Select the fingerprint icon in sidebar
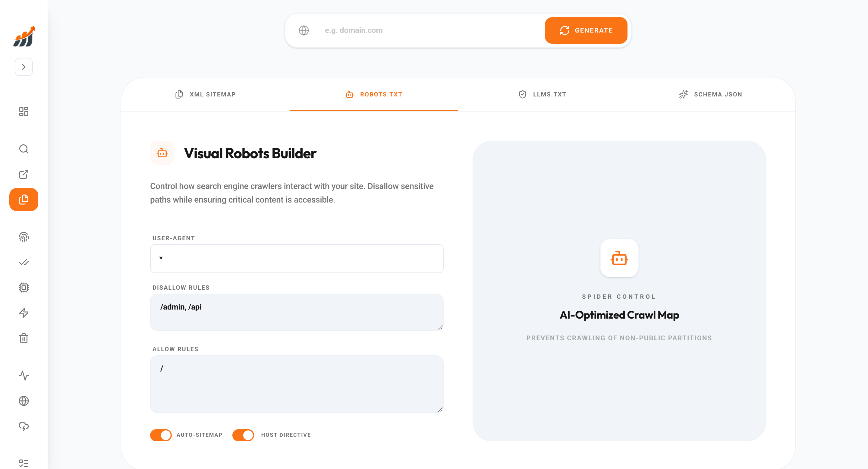Image resolution: width=868 pixels, height=469 pixels. pyautogui.click(x=24, y=237)
